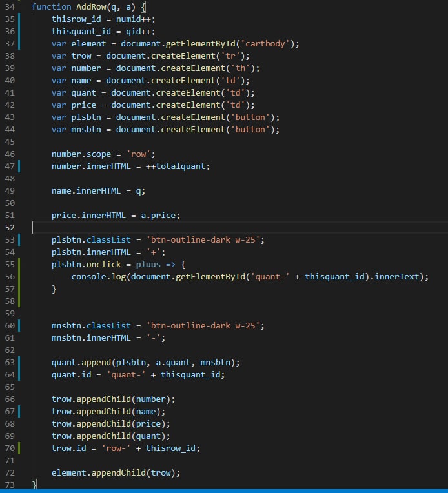Click 'trow.appendChild(number)' on line 66
Screen dimensions: 448x493
pyautogui.click(x=111, y=399)
